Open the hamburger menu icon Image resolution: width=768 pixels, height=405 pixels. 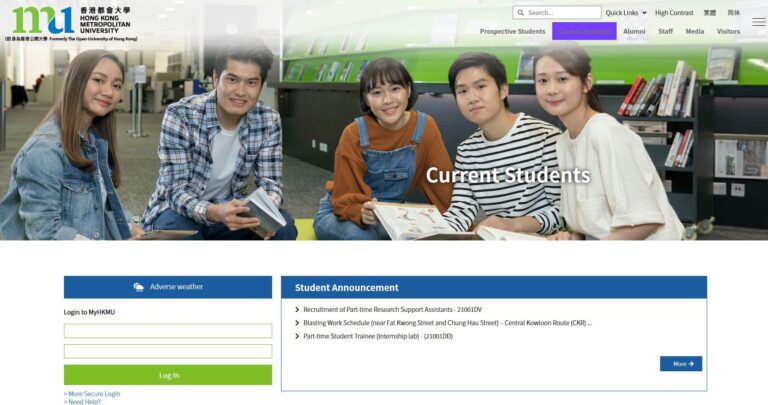click(x=759, y=22)
